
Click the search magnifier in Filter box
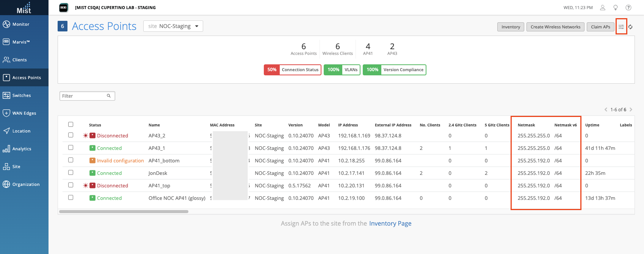point(109,96)
